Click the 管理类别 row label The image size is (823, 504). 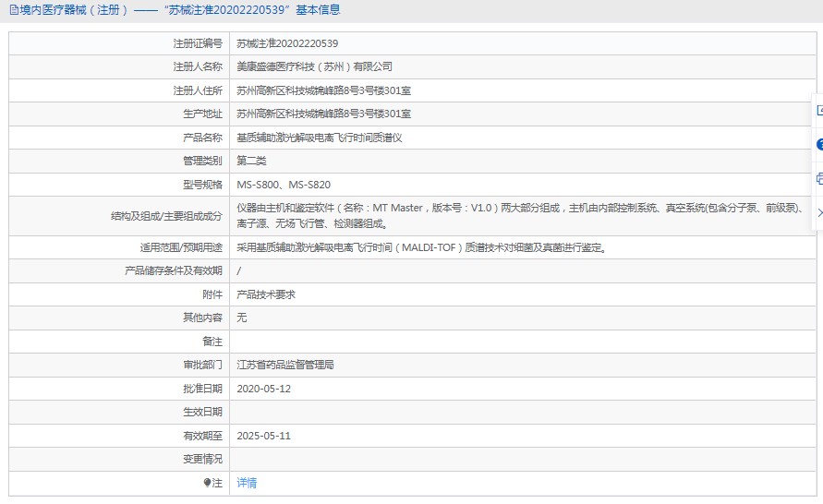[202, 161]
